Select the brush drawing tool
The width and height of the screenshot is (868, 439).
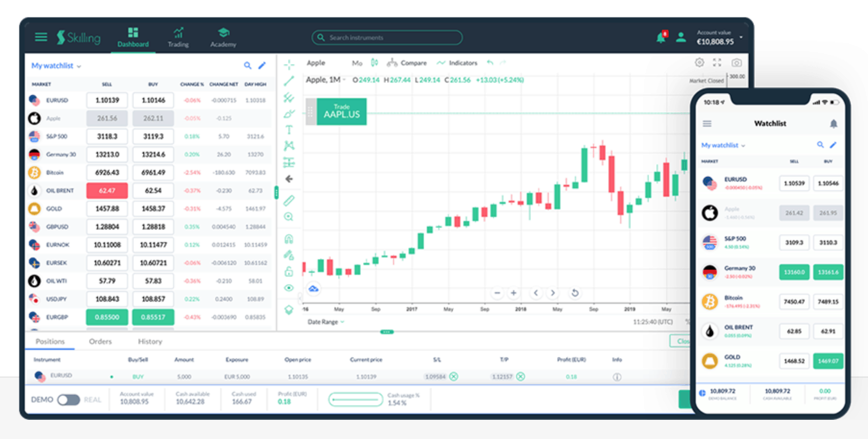click(x=289, y=114)
